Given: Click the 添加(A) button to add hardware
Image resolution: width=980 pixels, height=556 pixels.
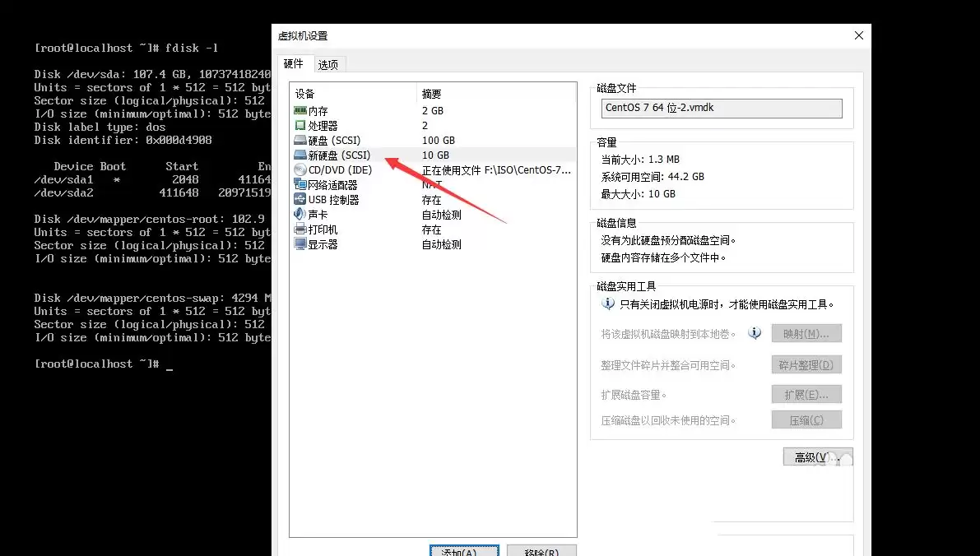Looking at the screenshot, I should pyautogui.click(x=463, y=552).
